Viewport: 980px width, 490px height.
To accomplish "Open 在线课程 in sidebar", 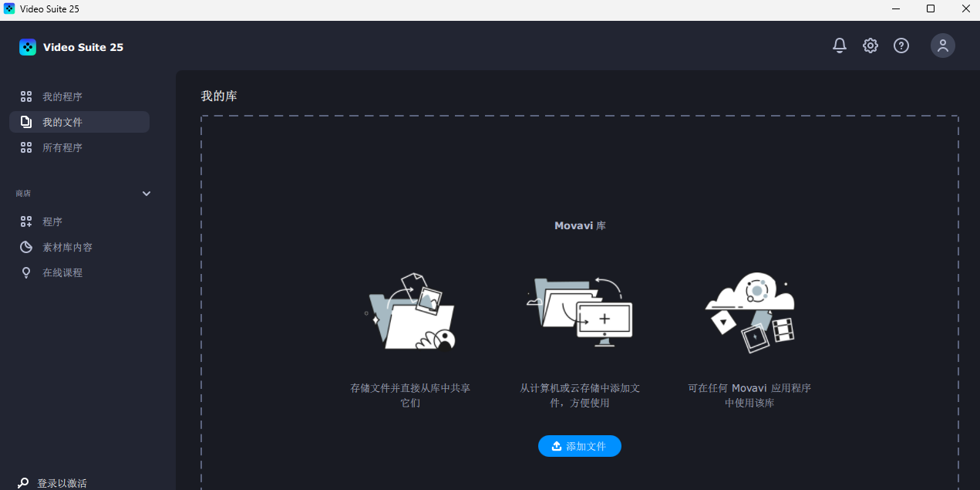I will click(x=79, y=272).
